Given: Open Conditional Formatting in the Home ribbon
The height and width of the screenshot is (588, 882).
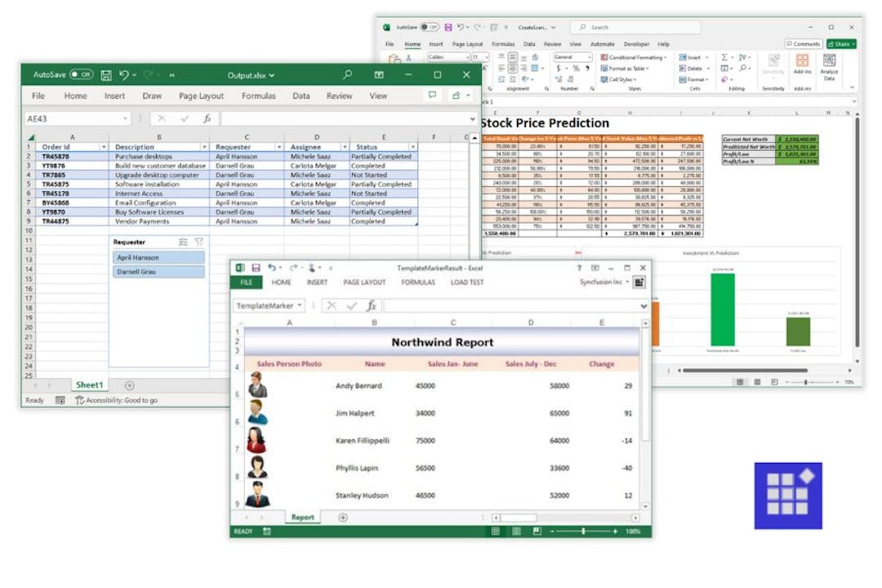Looking at the screenshot, I should pos(635,57).
